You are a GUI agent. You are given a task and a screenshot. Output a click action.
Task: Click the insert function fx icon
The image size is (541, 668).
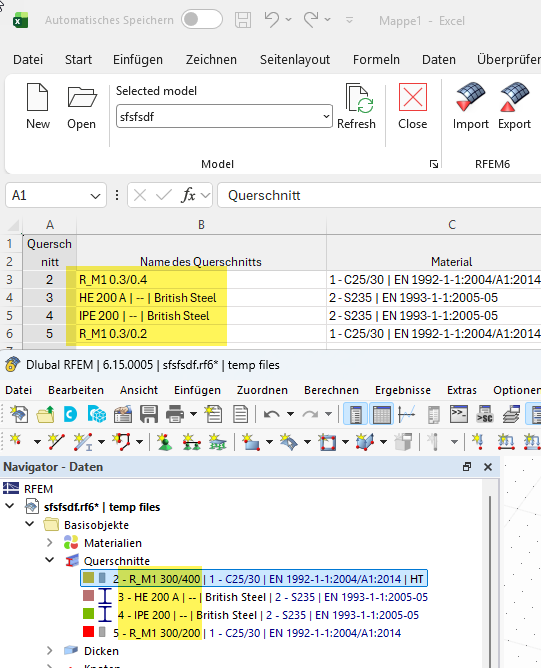pyautogui.click(x=188, y=195)
